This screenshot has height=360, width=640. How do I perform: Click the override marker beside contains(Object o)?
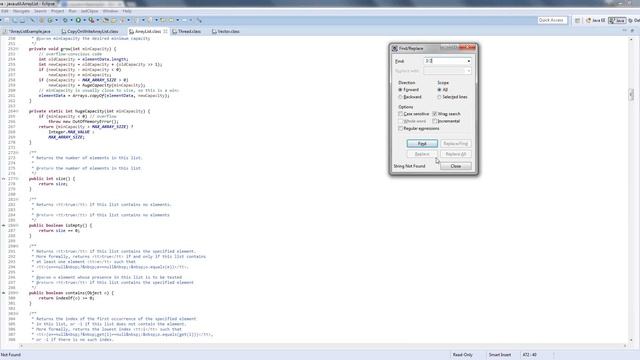[4, 293]
